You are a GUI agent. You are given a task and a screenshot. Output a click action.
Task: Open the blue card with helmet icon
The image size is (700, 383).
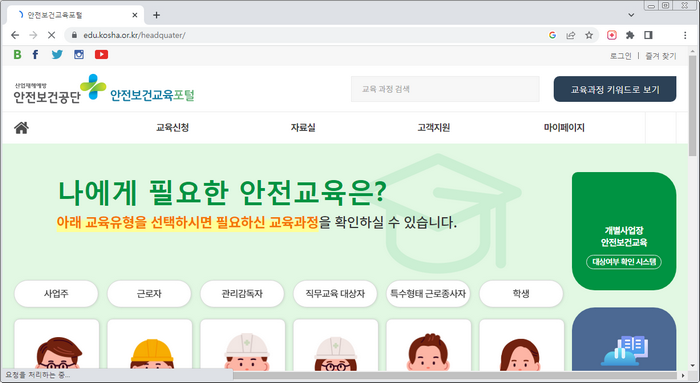pos(624,339)
